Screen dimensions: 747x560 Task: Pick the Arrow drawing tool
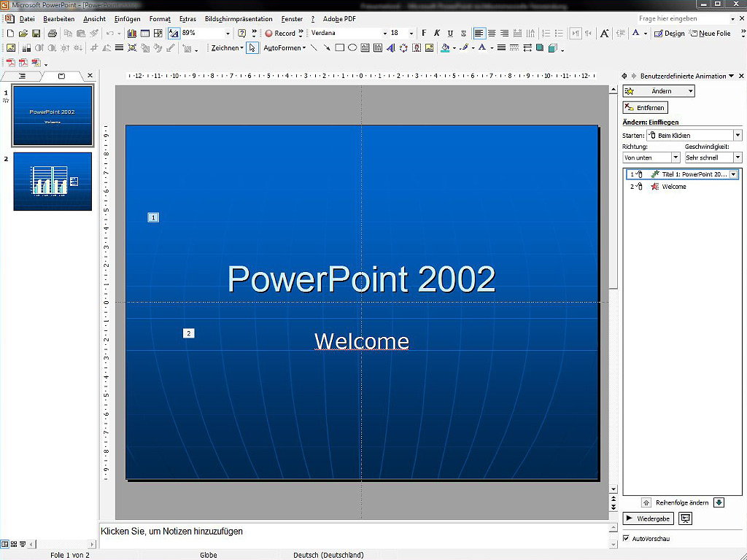tap(326, 47)
